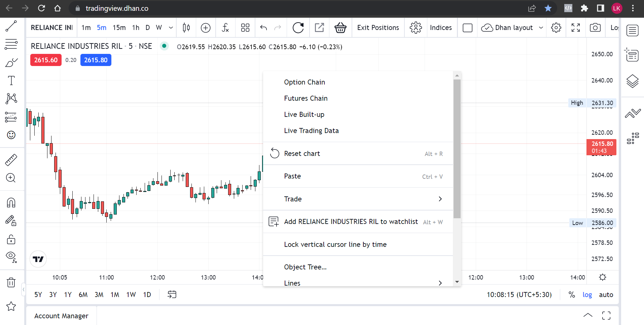Open the prediction and measurement tools
Image resolution: width=644 pixels, height=325 pixels.
click(11, 117)
